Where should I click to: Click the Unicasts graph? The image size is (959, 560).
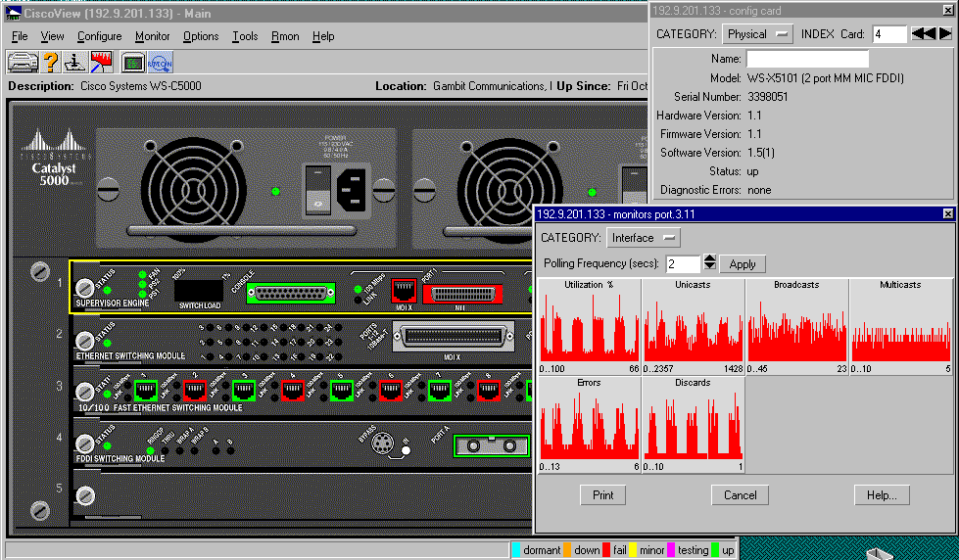pos(693,326)
